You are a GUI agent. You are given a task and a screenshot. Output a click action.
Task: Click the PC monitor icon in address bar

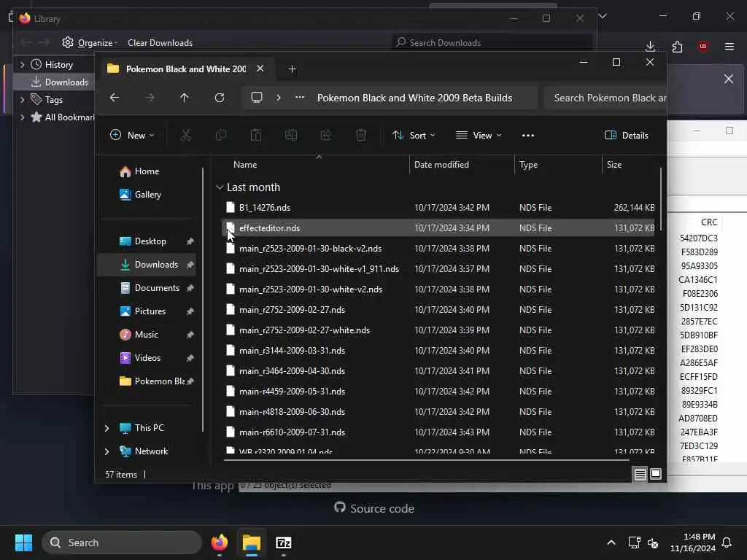point(257,98)
